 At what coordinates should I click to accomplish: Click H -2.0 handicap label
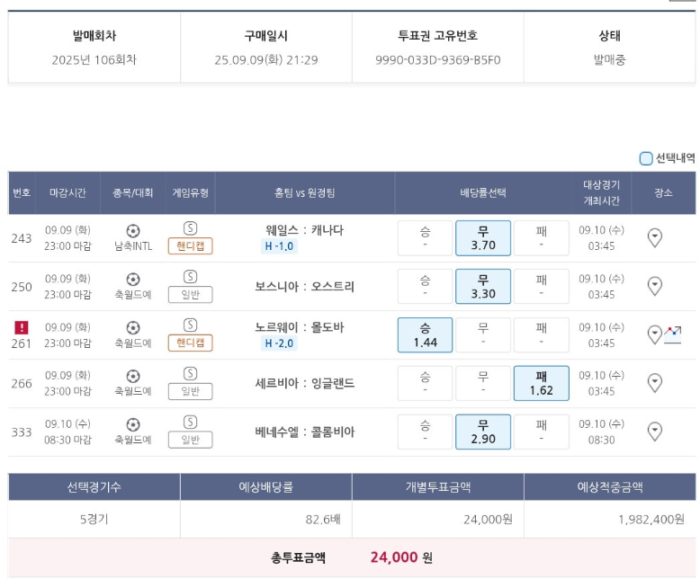tap(279, 343)
